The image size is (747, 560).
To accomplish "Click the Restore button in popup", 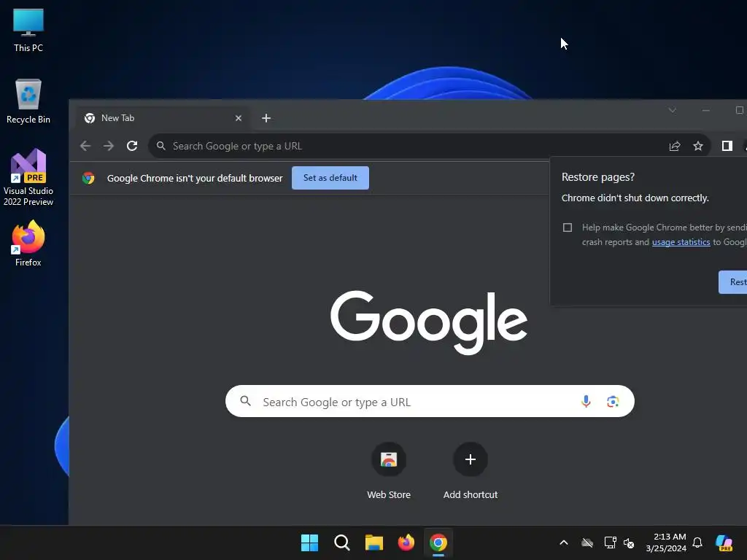I will click(732, 282).
